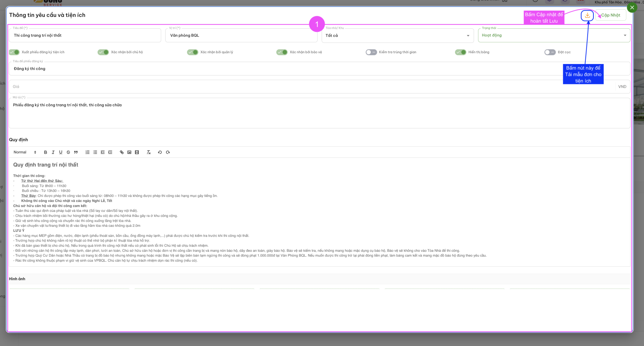Image resolution: width=644 pixels, height=346 pixels.
Task: Enable Kiểm tra trùng thời gian switch
Action: pyautogui.click(x=371, y=52)
